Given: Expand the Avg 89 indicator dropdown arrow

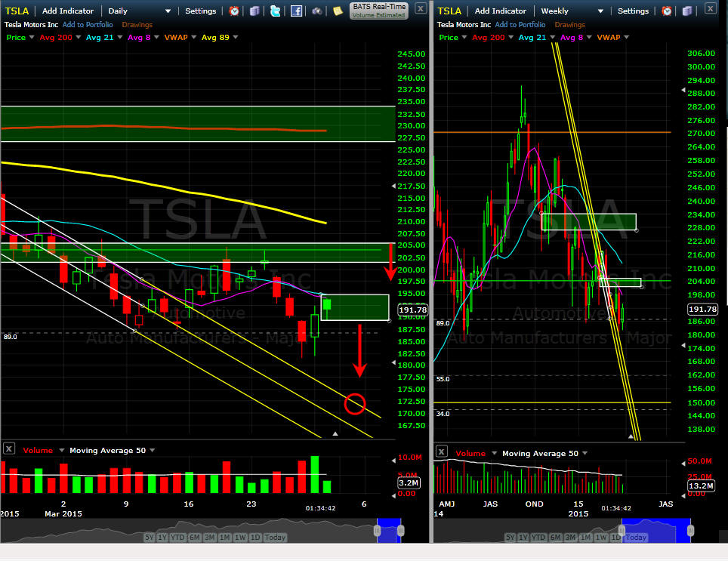Looking at the screenshot, I should pos(236,37).
